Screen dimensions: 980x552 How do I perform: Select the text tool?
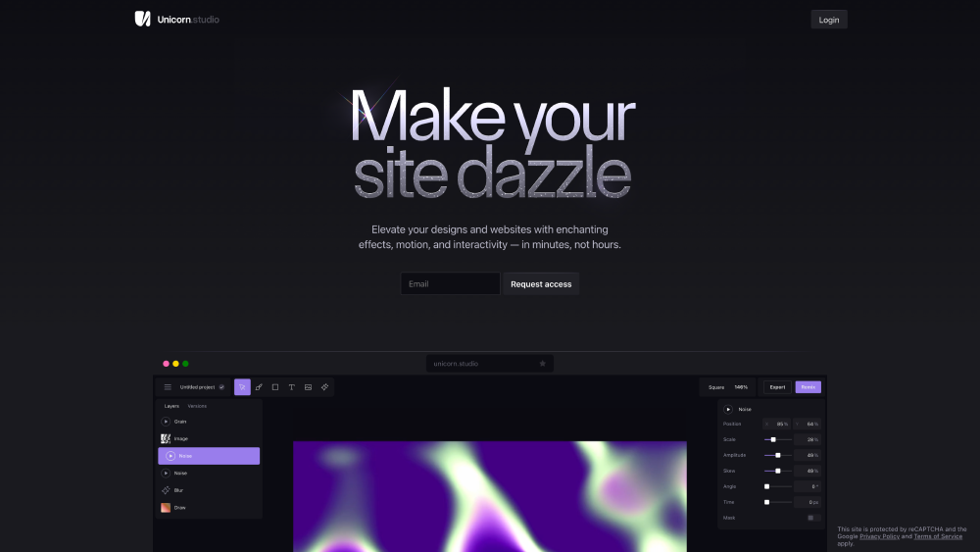pyautogui.click(x=291, y=387)
